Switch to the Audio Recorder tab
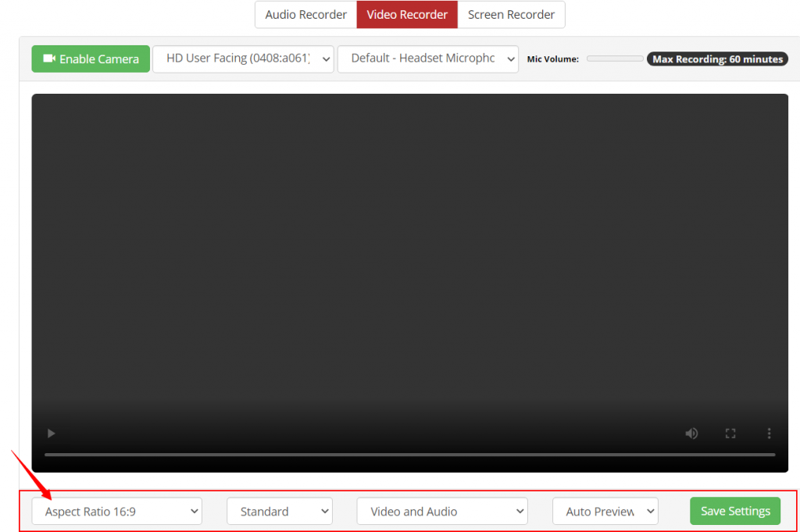 point(305,15)
